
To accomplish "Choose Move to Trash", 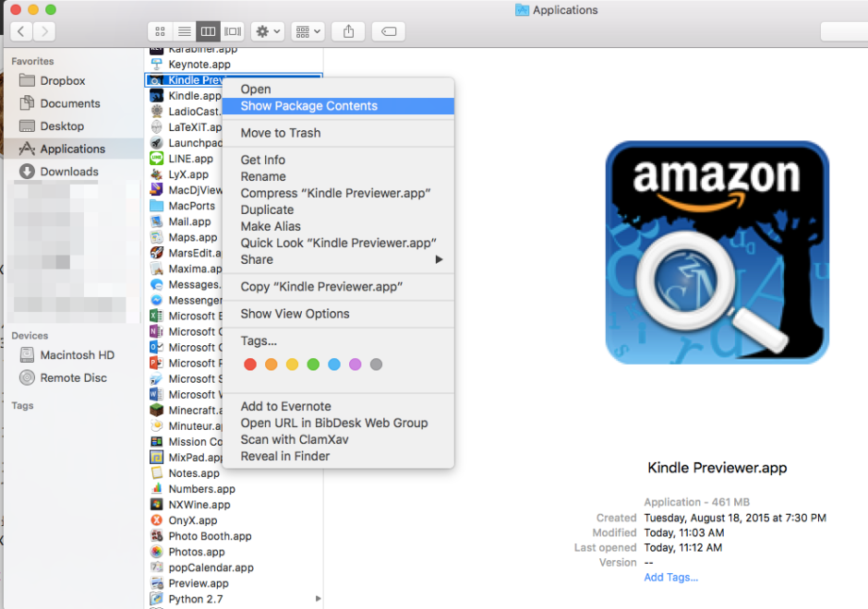I will click(x=338, y=133).
